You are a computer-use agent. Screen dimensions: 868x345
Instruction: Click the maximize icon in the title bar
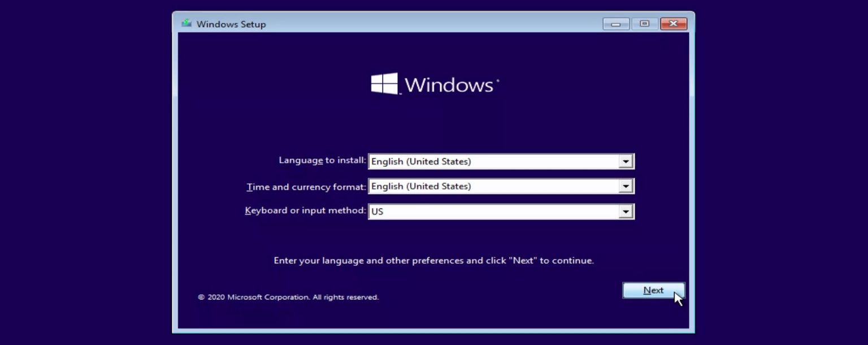(x=644, y=24)
